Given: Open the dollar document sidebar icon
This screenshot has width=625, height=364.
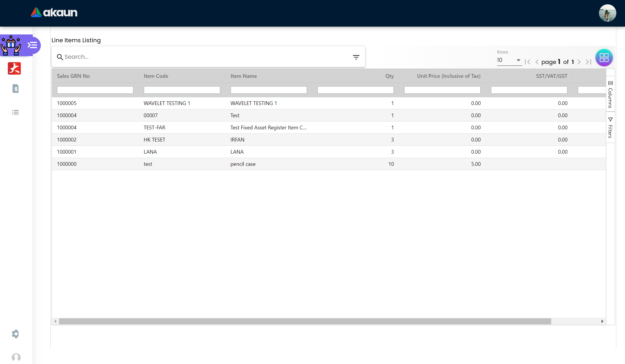Looking at the screenshot, I should point(16,89).
